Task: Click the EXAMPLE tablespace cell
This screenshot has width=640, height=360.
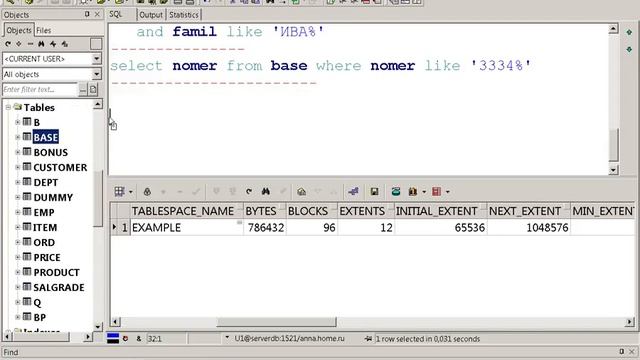Action: (x=187, y=227)
